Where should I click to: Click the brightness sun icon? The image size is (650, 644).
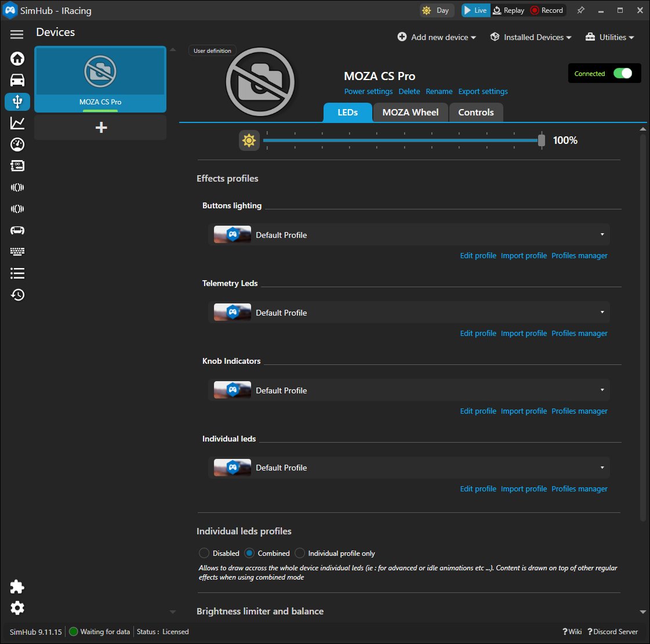point(249,140)
